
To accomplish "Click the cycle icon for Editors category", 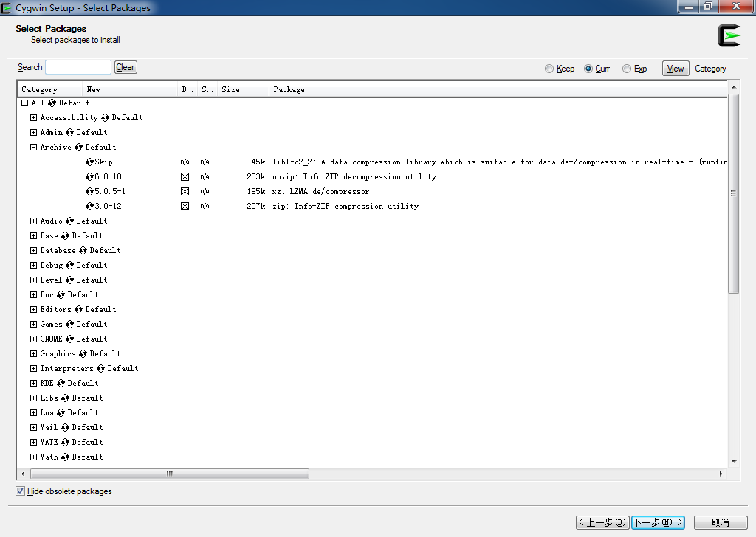I will 78,310.
